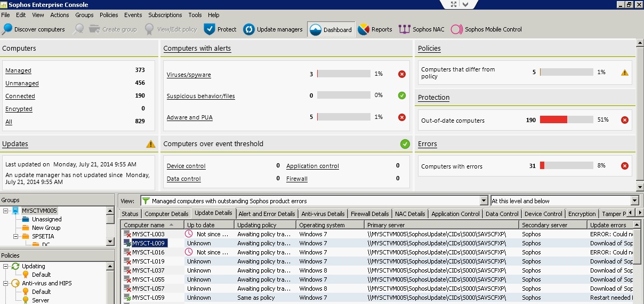Click the Protect shield icon
This screenshot has width=644, height=304.
[210, 29]
